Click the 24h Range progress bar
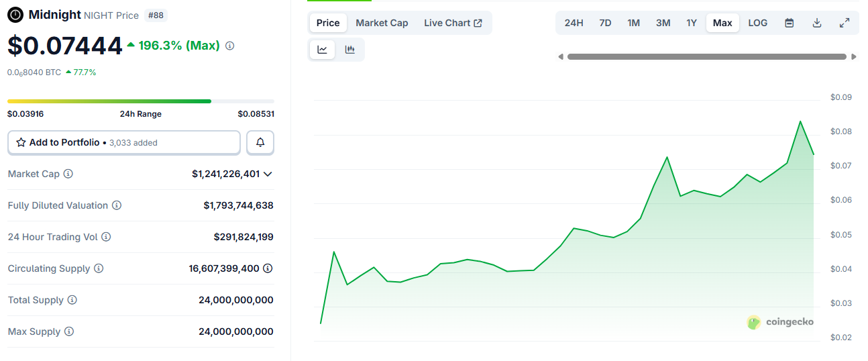Screen dimensions: 868x361 click(x=141, y=101)
